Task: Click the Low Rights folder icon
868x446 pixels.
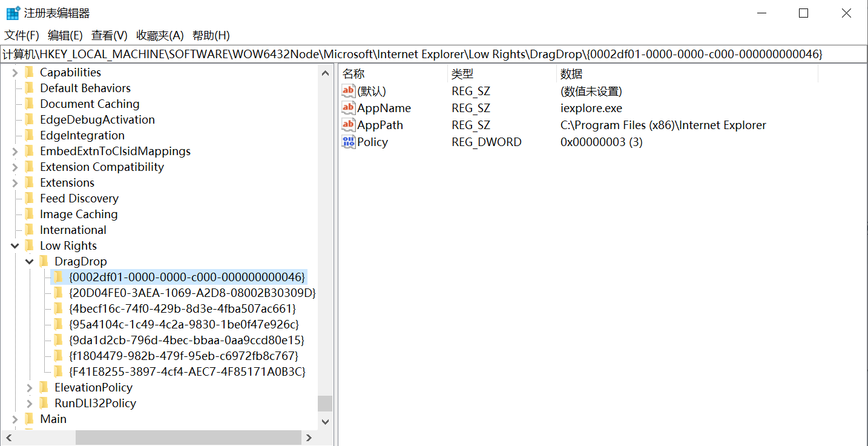Action: tap(29, 245)
